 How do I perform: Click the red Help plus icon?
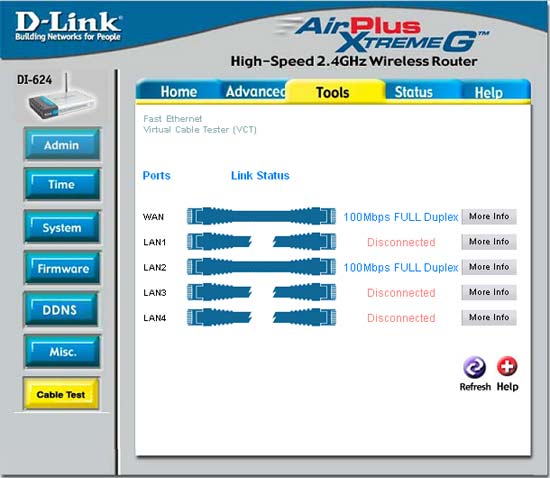pyautogui.click(x=507, y=366)
